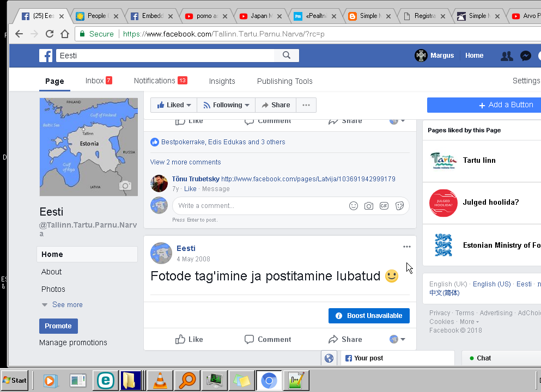Image resolution: width=541 pixels, height=392 pixels.
Task: Open the Chat bar
Action: pos(501,358)
